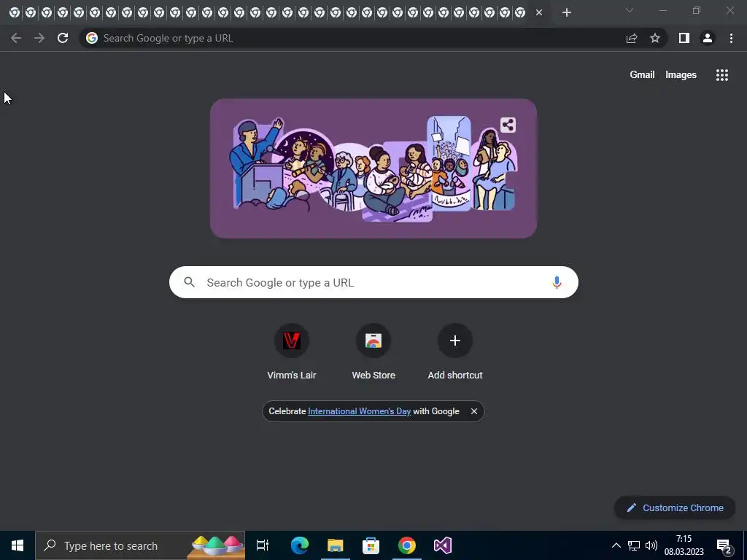Dismiss the Women's Day promo banner
Viewport: 747px width, 560px height.
point(474,411)
